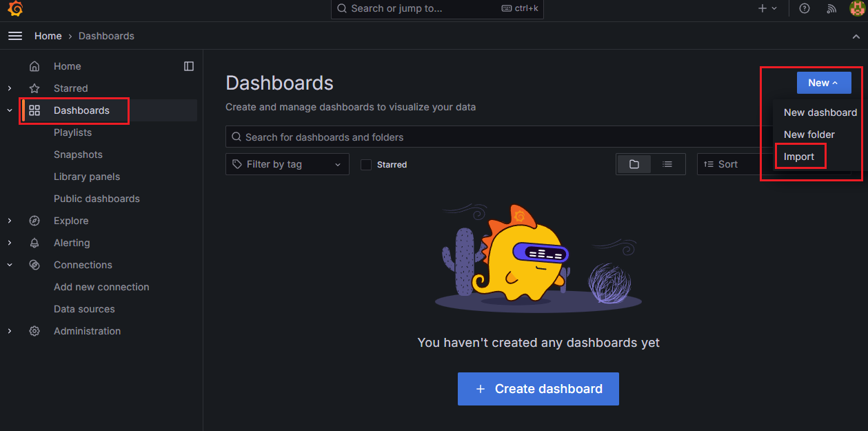Click the Dashboards breadcrumb

click(106, 36)
